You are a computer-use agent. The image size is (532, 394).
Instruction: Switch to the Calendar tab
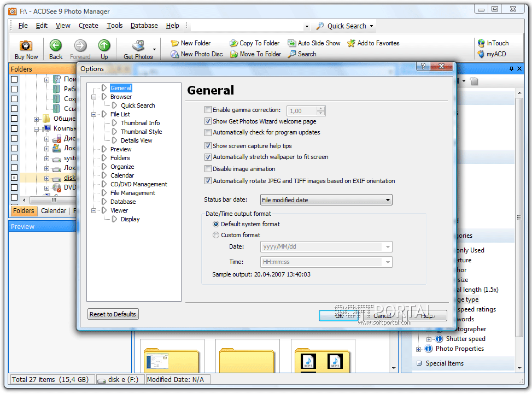54,211
